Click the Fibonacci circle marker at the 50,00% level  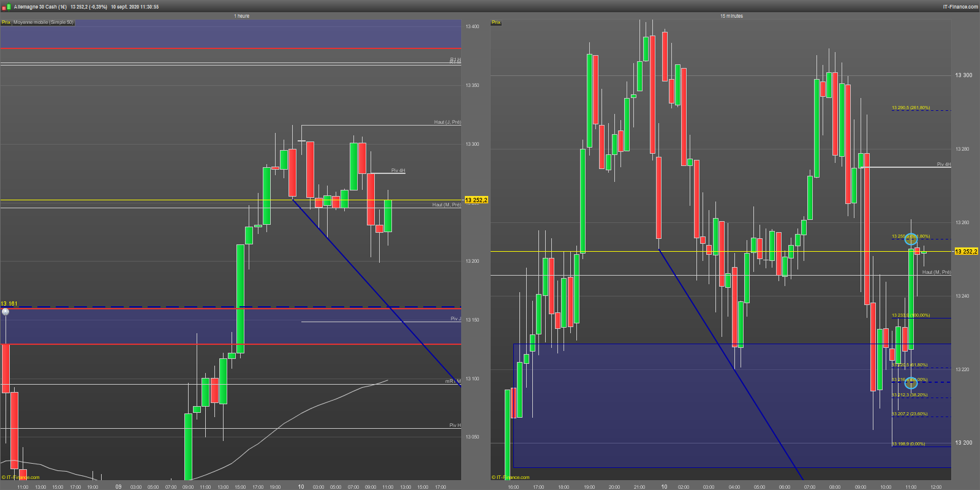(911, 383)
